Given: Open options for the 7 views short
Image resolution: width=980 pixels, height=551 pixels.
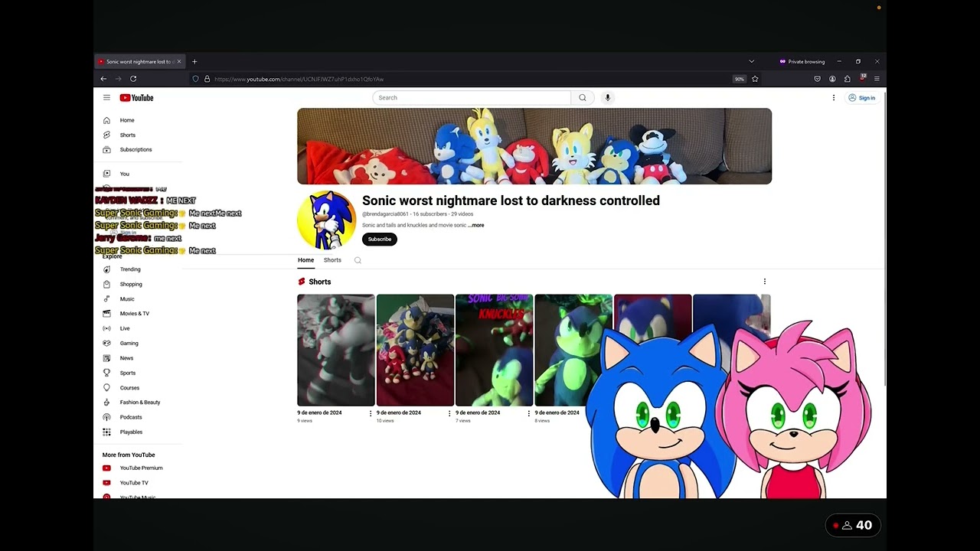Looking at the screenshot, I should [x=528, y=413].
